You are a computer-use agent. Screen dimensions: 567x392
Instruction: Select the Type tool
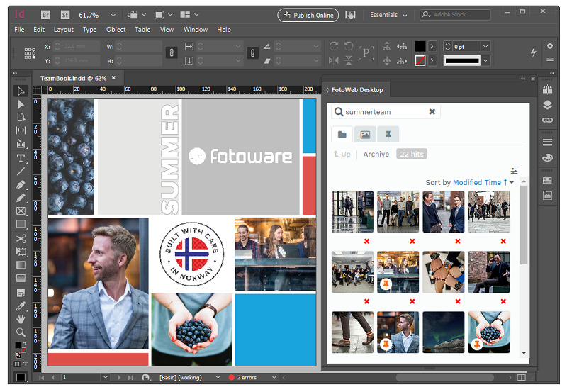21,158
